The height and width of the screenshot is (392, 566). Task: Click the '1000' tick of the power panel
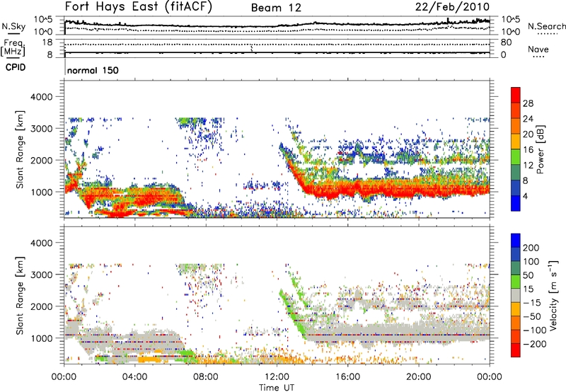point(41,192)
